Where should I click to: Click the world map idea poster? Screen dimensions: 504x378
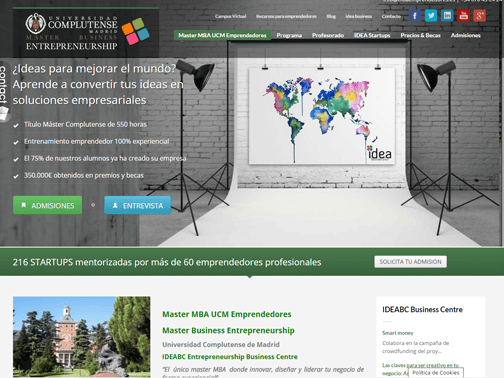(322, 116)
